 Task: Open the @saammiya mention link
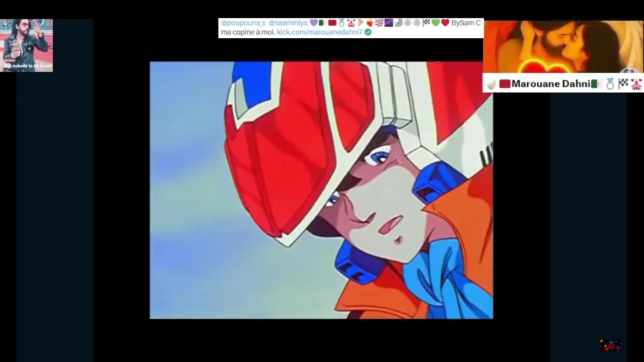click(288, 23)
